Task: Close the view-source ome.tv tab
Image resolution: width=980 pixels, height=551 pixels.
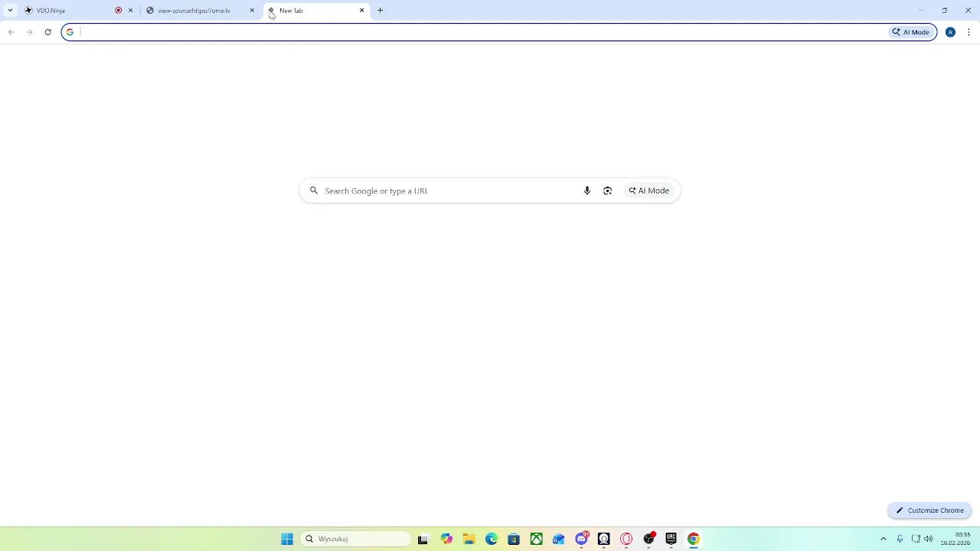Action: [252, 11]
